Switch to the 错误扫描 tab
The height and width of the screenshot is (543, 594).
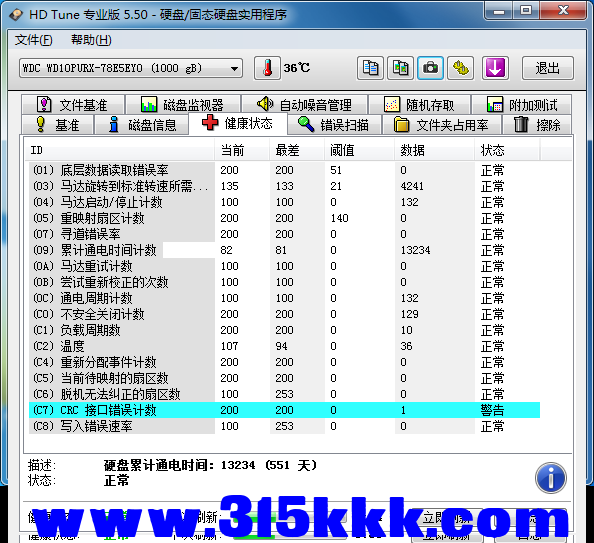334,125
